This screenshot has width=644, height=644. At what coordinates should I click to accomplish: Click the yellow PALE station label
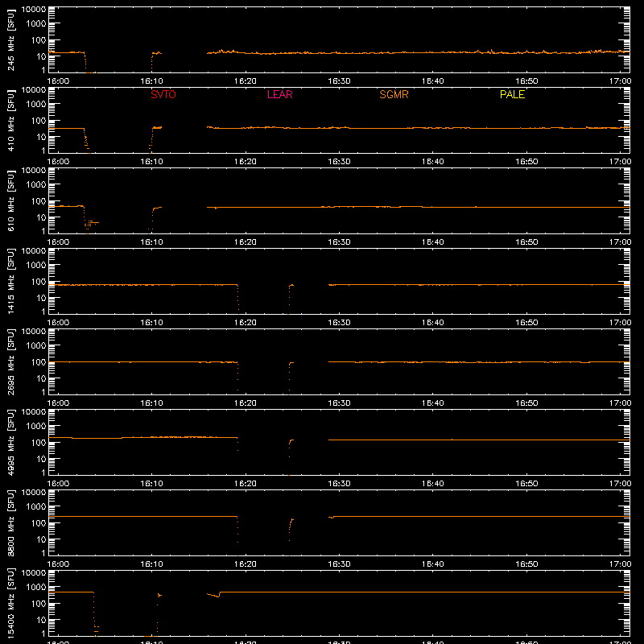(512, 94)
